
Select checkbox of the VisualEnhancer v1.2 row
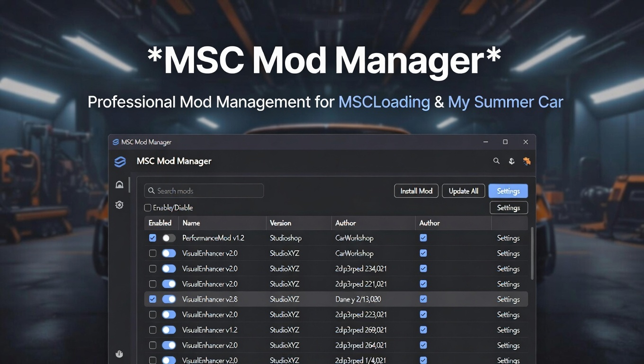click(152, 330)
